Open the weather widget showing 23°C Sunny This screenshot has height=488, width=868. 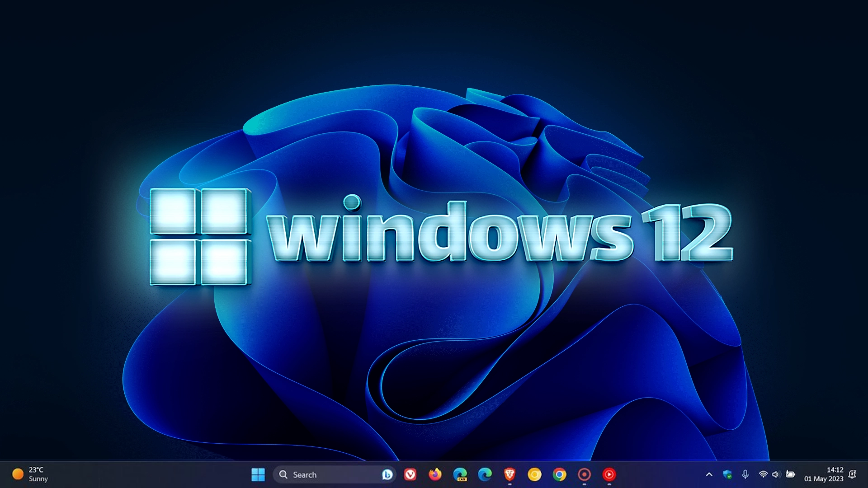tap(30, 474)
